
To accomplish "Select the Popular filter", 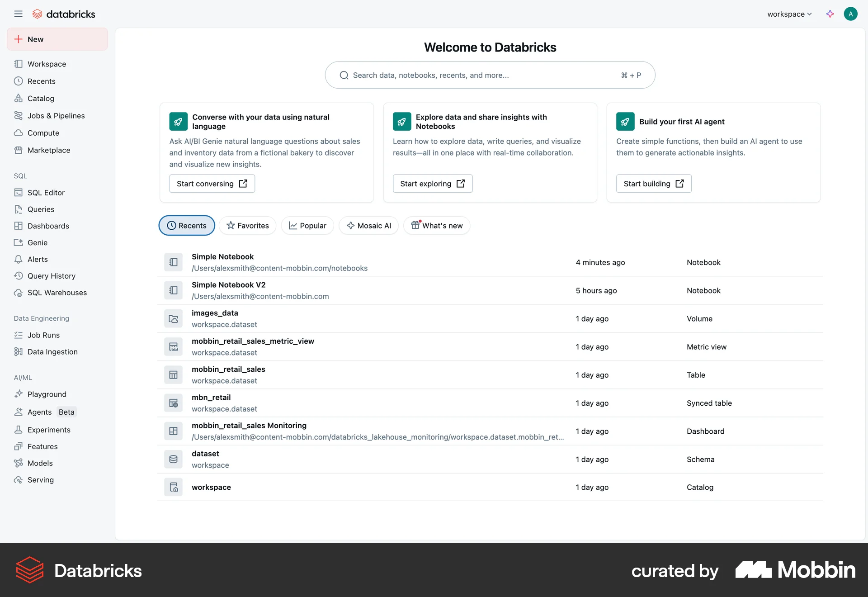I will (x=307, y=225).
